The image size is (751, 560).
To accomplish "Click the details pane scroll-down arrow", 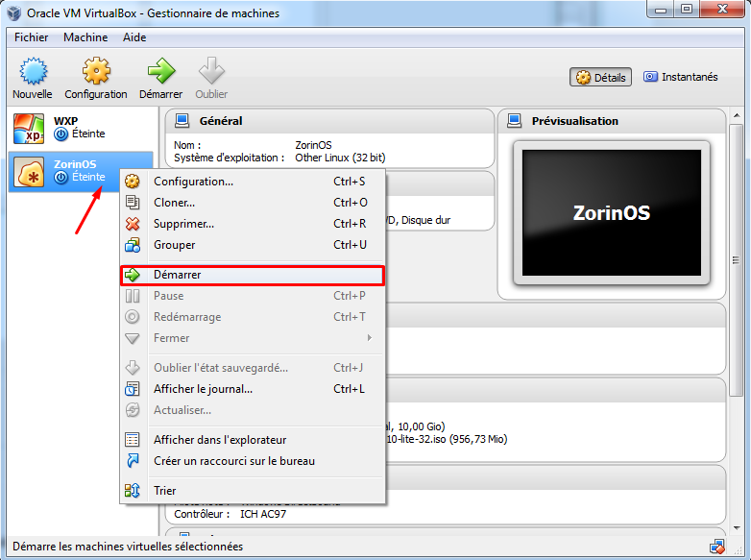I will (x=737, y=528).
